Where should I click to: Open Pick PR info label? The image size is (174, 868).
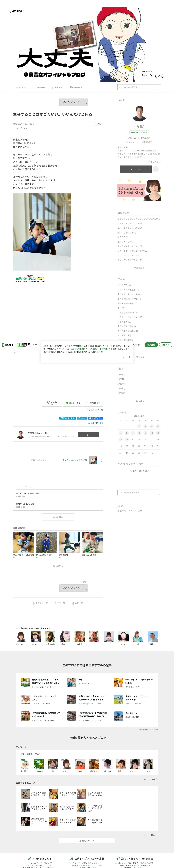pyautogui.click(x=98, y=124)
